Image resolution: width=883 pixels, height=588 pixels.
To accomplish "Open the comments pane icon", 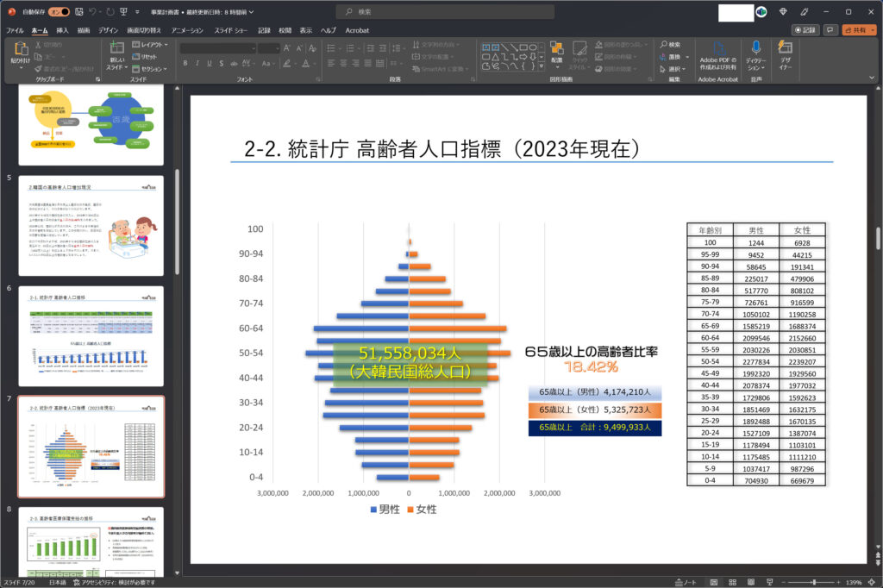I will click(830, 29).
